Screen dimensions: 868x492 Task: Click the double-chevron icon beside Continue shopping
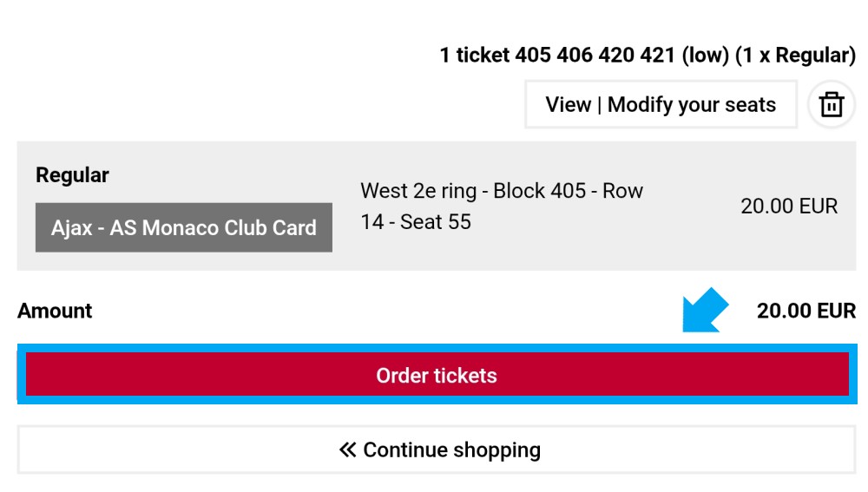tap(348, 449)
